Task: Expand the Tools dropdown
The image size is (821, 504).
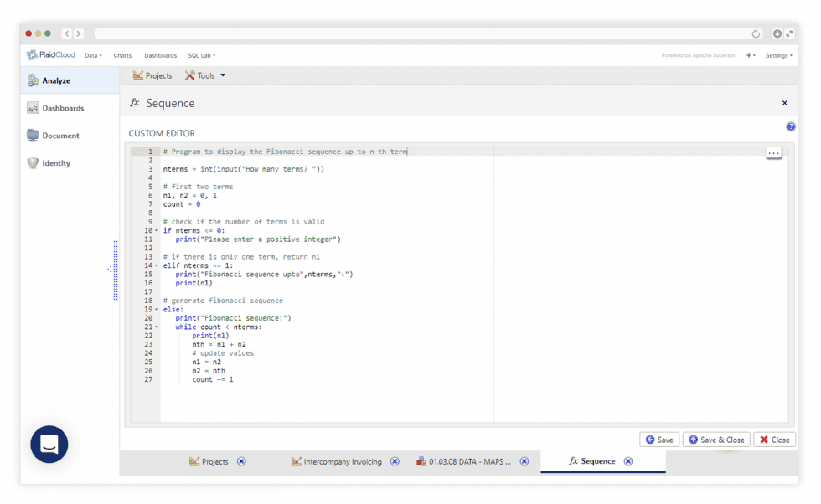Action: (x=205, y=75)
